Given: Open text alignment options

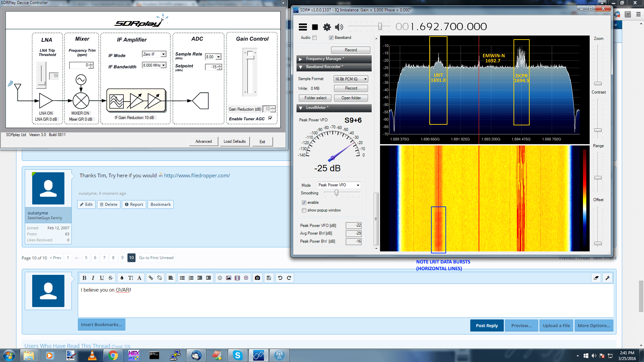Looking at the screenshot, I should point(171,278).
